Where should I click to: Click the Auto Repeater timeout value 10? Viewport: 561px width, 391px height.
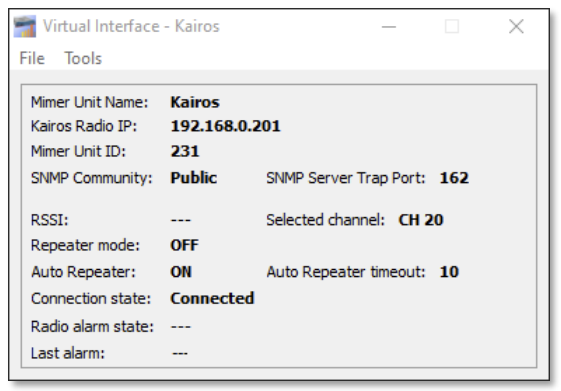click(449, 272)
